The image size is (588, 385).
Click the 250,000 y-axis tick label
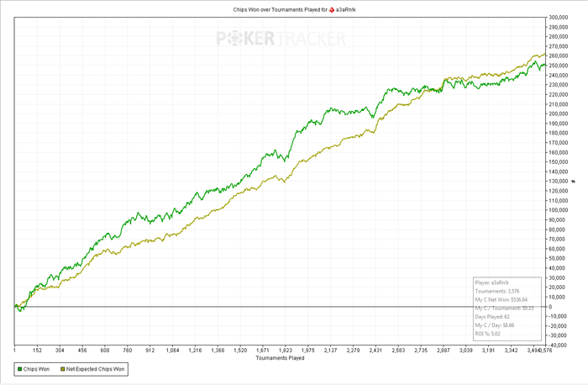coord(559,66)
